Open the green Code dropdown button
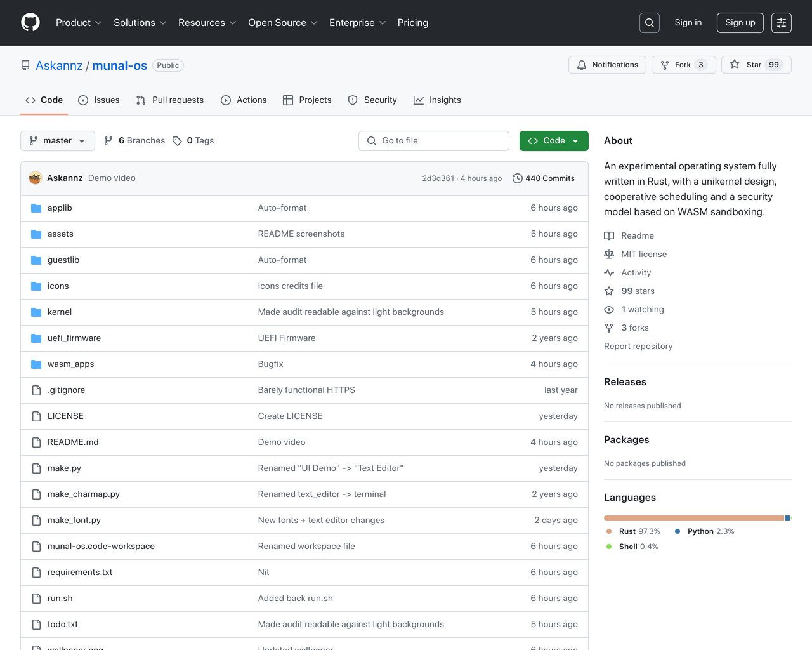Image resolution: width=812 pixels, height=650 pixels. (554, 141)
